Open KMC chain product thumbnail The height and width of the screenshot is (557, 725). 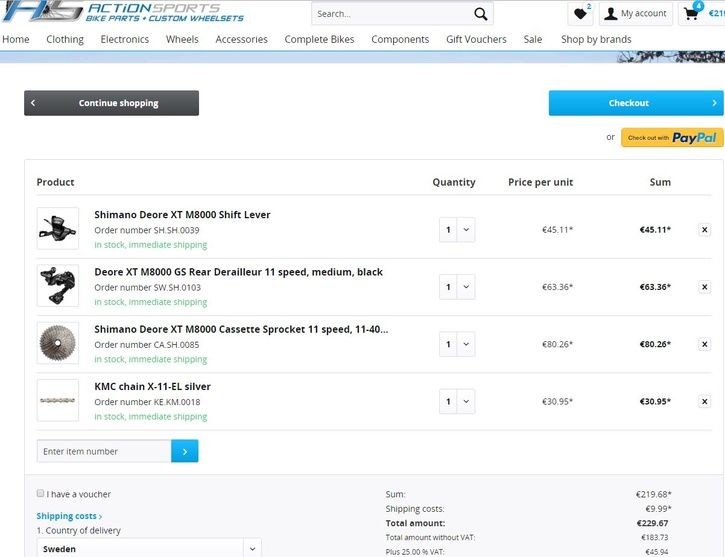pos(58,400)
